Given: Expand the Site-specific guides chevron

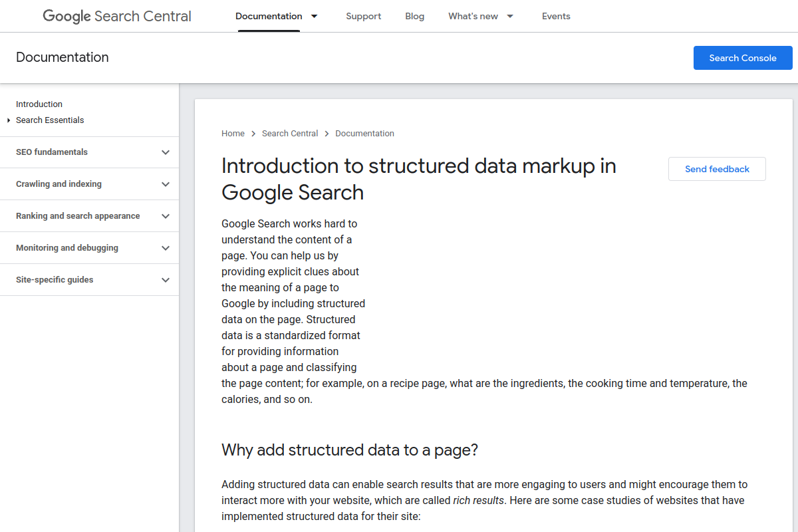Looking at the screenshot, I should [166, 280].
